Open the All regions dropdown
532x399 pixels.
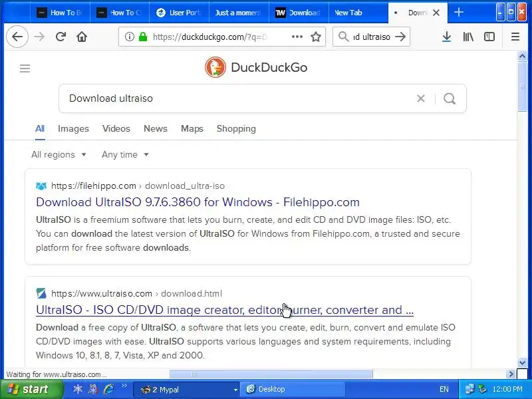click(59, 155)
